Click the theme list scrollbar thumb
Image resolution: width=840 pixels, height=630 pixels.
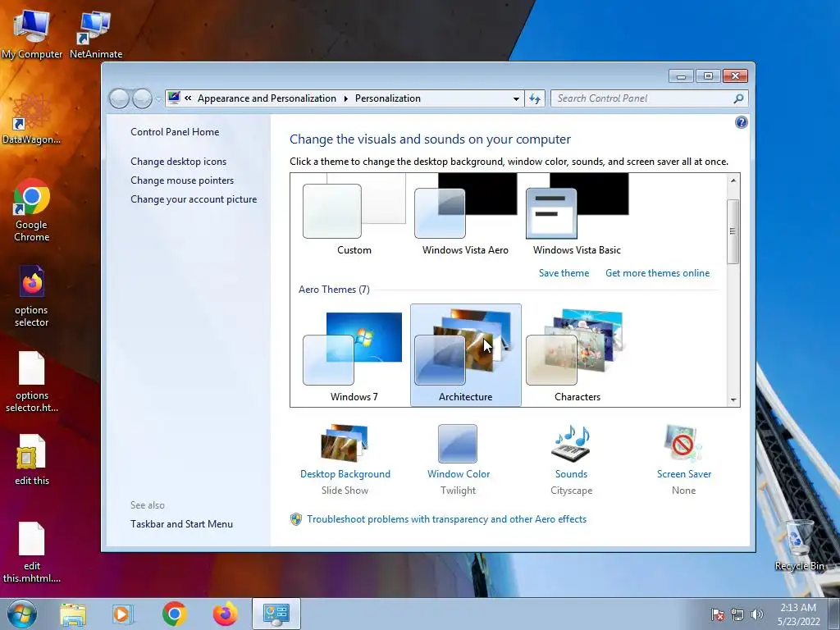(x=733, y=231)
